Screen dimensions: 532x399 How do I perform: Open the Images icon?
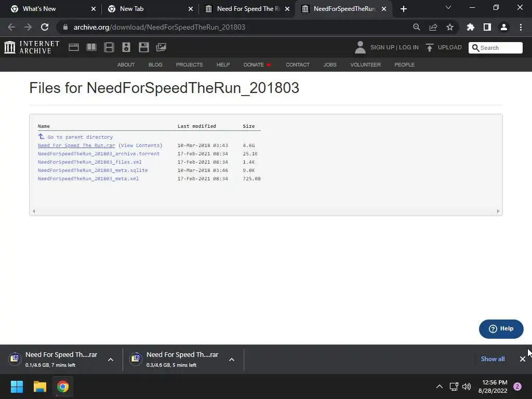point(161,47)
